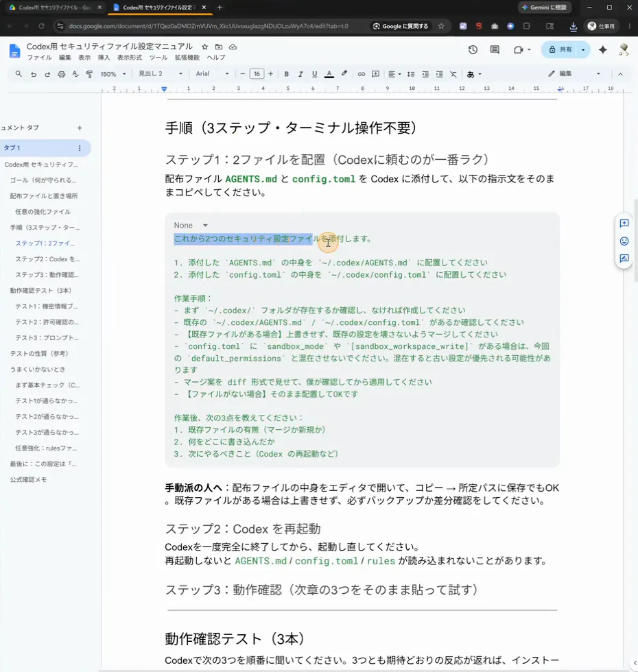
Task: Open the ツール menu
Action: [158, 58]
